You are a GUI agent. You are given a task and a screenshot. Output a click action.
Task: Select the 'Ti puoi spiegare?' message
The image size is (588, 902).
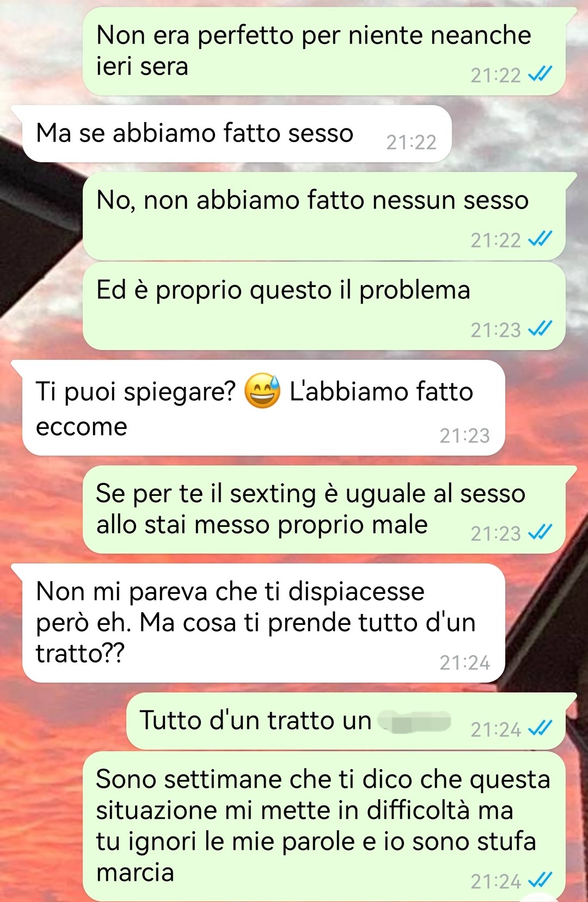pos(264,408)
